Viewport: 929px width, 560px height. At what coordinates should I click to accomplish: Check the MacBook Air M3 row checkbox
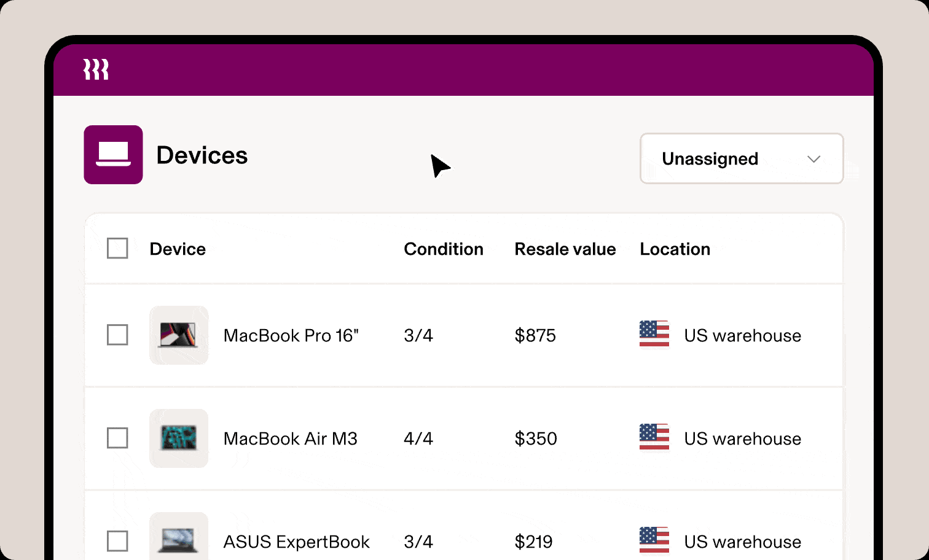pos(117,438)
